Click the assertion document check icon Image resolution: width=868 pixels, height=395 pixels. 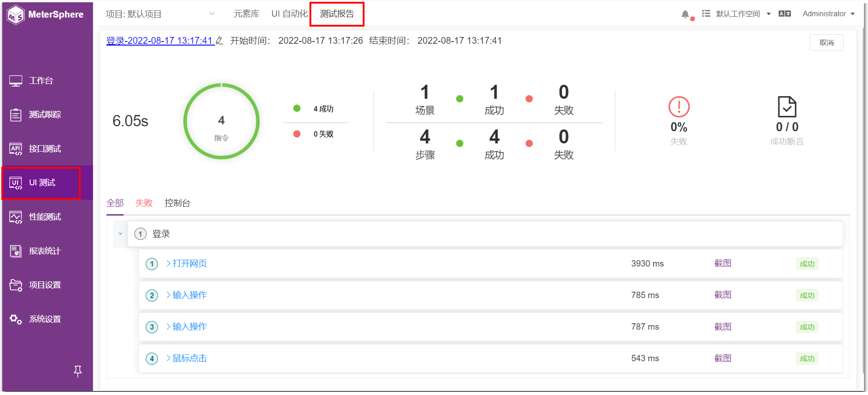(787, 107)
